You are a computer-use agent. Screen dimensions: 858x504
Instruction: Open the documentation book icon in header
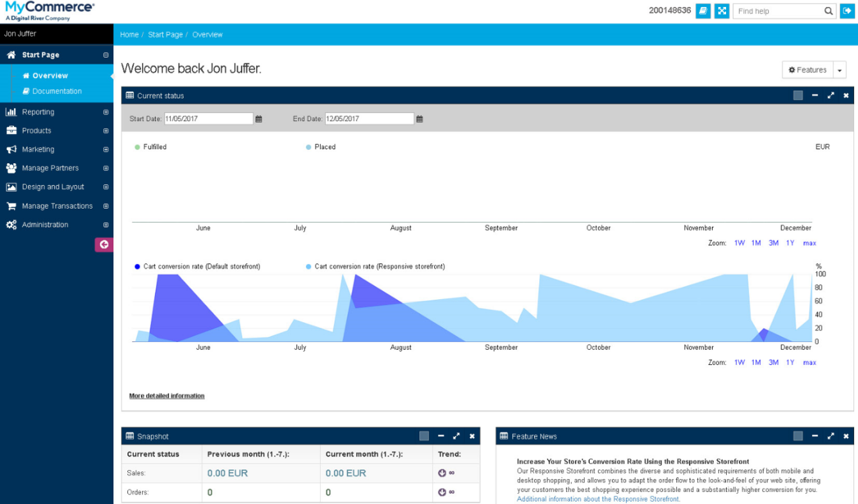coord(703,11)
